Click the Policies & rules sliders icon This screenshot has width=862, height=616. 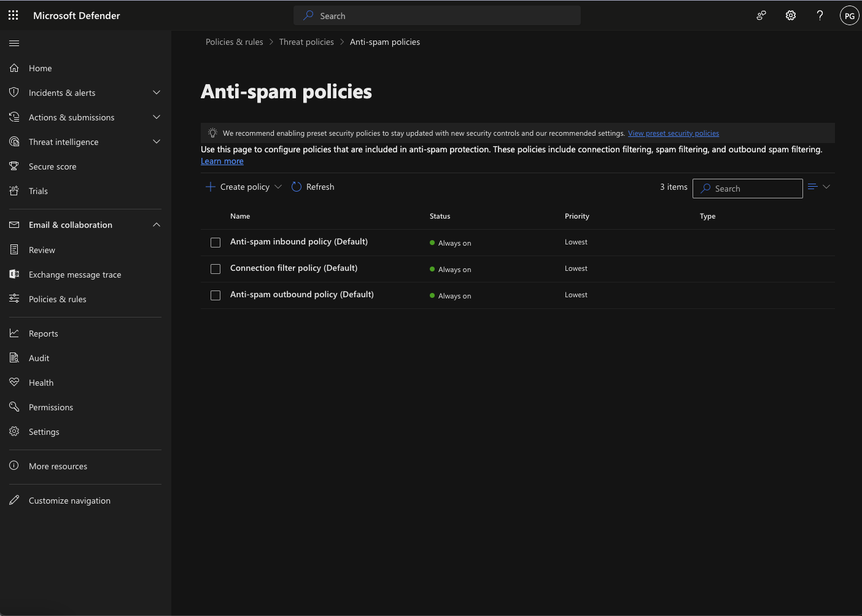click(x=14, y=299)
